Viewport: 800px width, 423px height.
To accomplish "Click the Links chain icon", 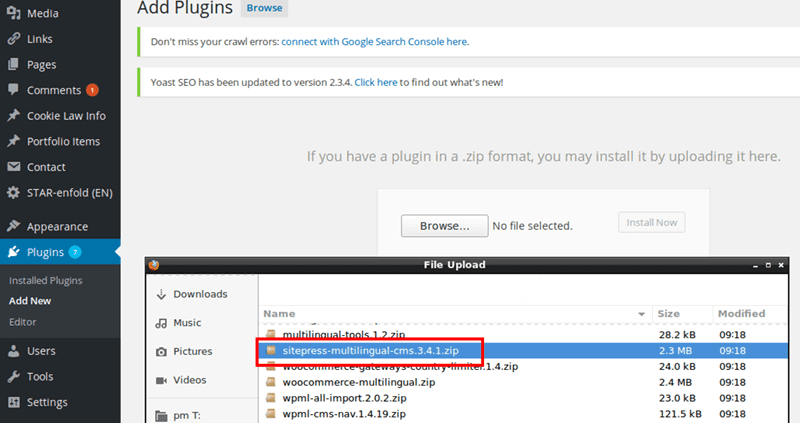I will (x=14, y=39).
